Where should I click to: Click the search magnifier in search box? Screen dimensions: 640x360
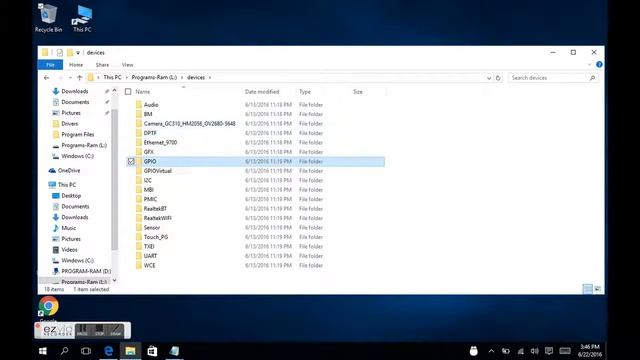[x=592, y=78]
